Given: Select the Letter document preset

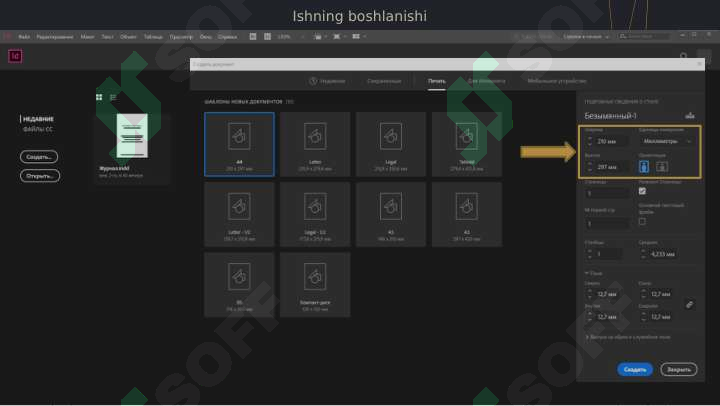Looking at the screenshot, I should pyautogui.click(x=315, y=144).
